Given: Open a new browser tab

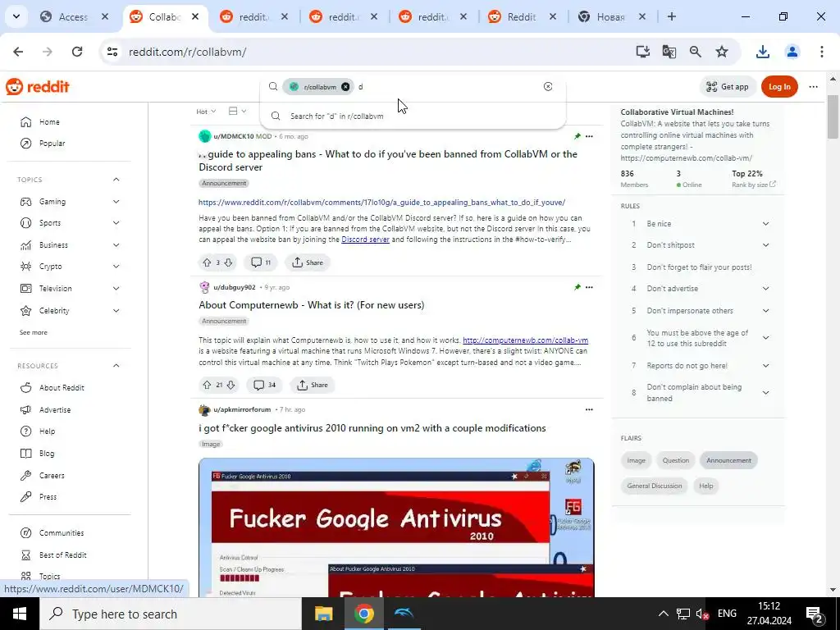Looking at the screenshot, I should coord(671,16).
